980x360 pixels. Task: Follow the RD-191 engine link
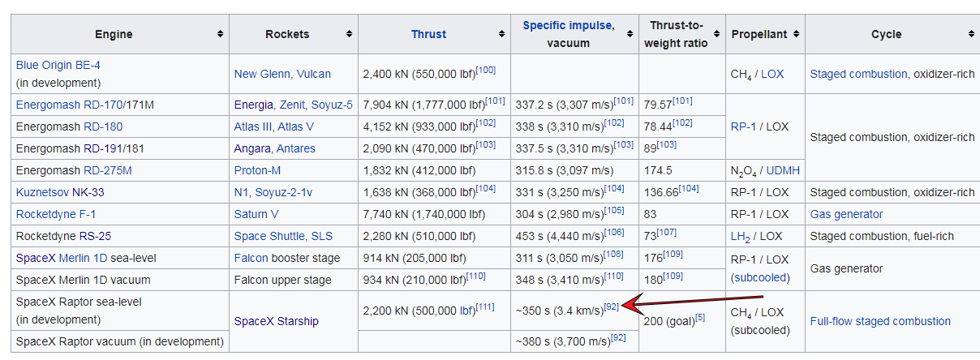[103, 148]
